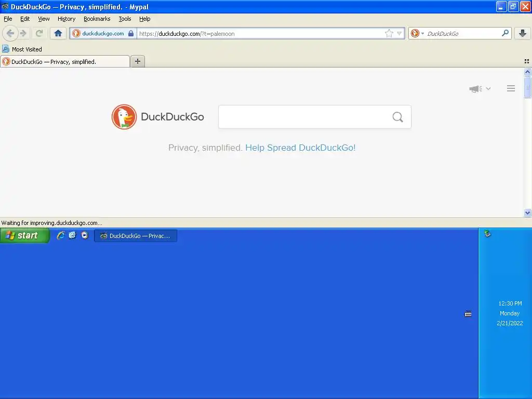Screen dimensions: 532x399
Task: Open the Most Visited bookmarks folder
Action: pos(22,49)
